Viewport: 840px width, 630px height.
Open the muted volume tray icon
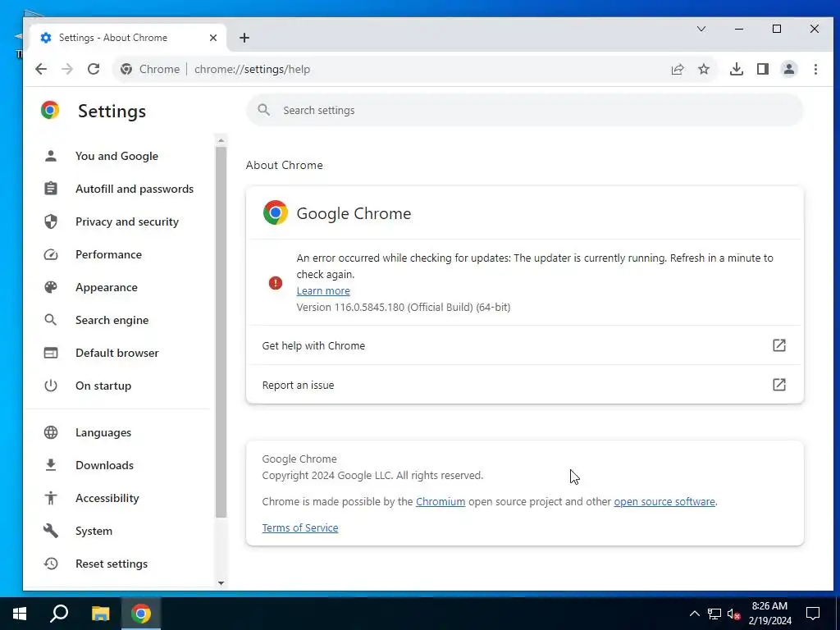coord(734,614)
